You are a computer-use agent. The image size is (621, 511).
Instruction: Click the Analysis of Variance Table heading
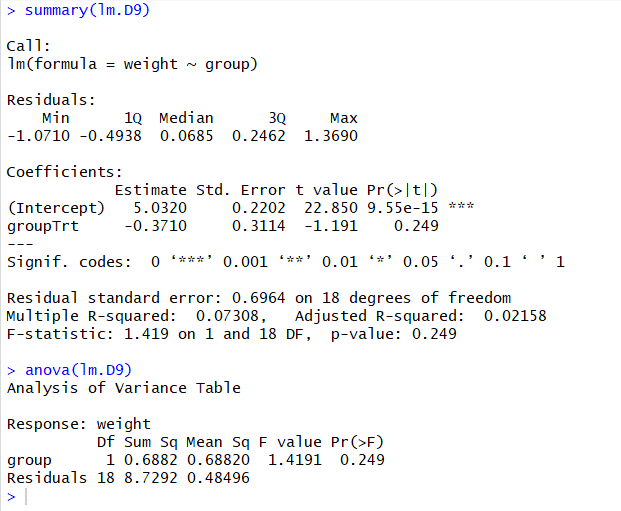(124, 387)
